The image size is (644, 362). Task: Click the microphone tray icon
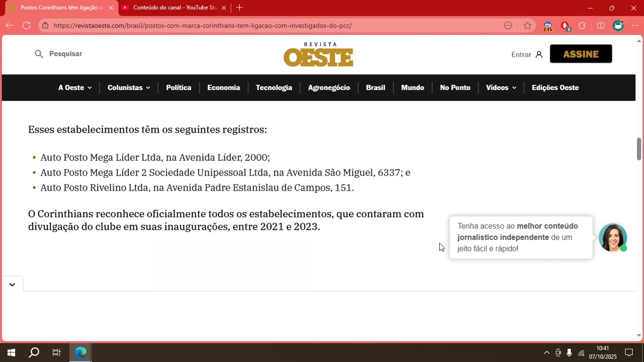[x=569, y=352]
